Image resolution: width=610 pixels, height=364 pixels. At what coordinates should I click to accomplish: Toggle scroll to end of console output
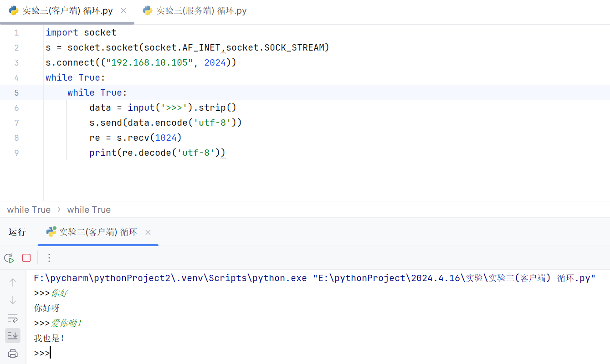tap(13, 336)
